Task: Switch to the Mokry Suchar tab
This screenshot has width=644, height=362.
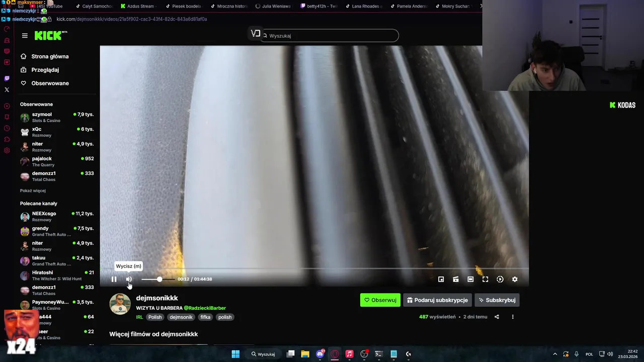Action: click(453, 6)
